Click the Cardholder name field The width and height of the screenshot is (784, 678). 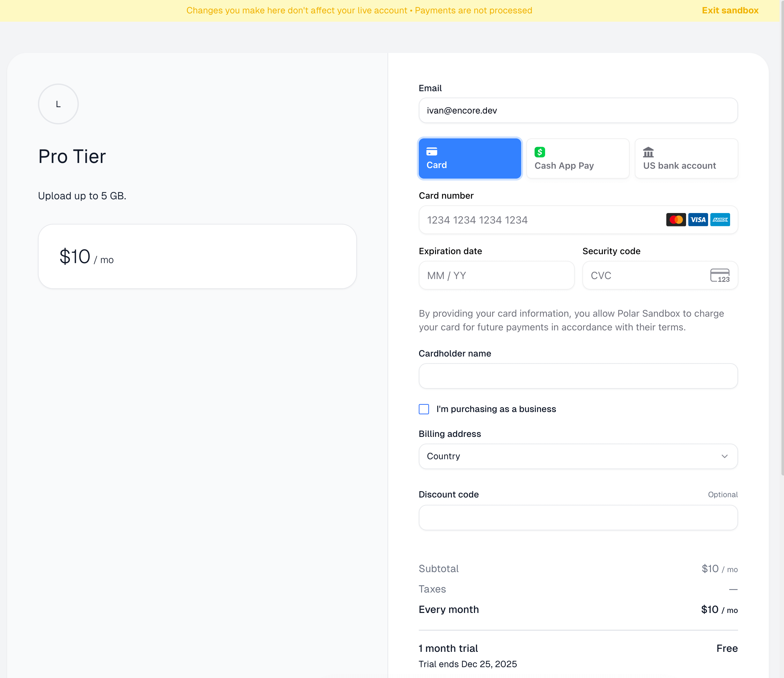coord(578,376)
